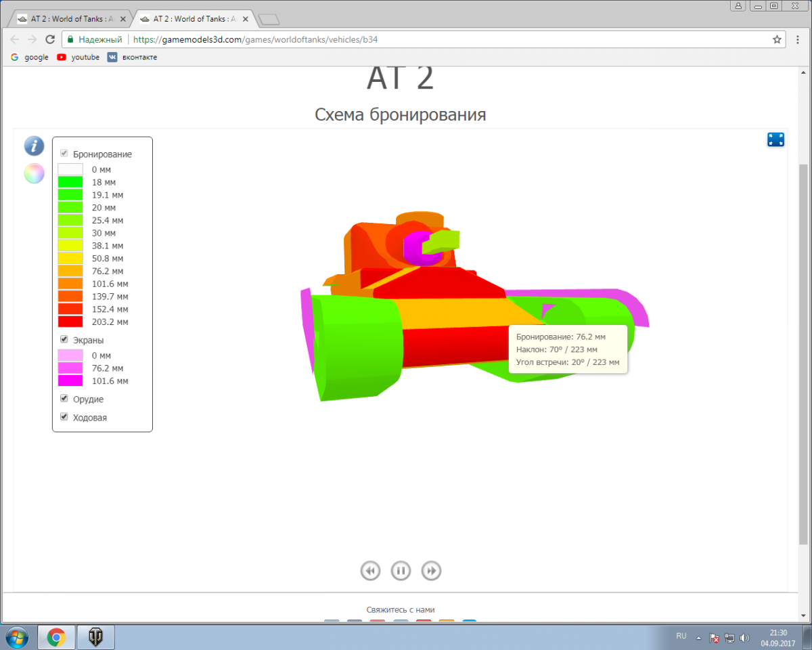
Task: Open the color wheel palette icon
Action: tap(34, 173)
